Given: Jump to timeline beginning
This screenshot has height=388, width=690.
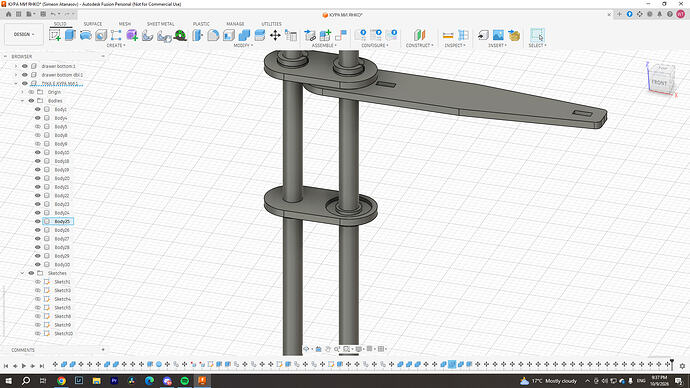Looking at the screenshot, I should pyautogui.click(x=6, y=366).
